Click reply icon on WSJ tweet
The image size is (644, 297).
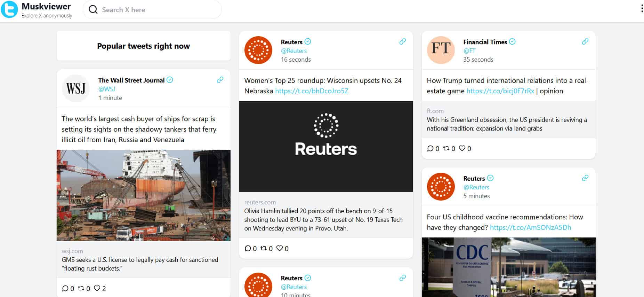coord(65,288)
